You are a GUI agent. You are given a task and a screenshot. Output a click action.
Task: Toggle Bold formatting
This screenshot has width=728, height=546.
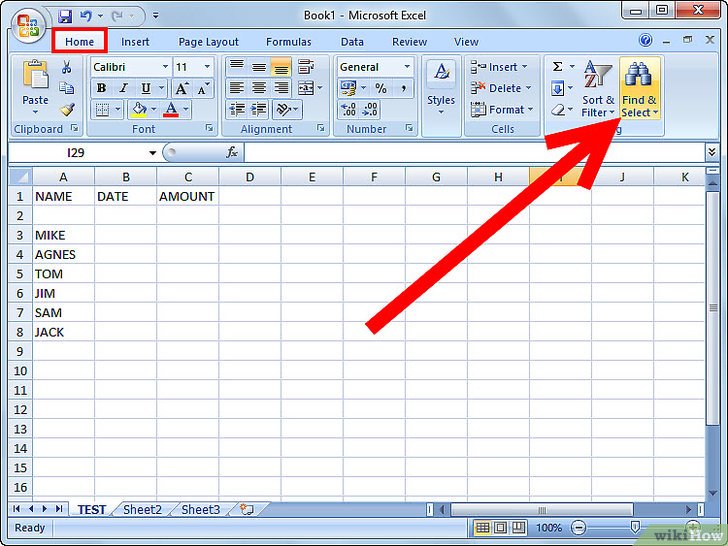coord(101,88)
